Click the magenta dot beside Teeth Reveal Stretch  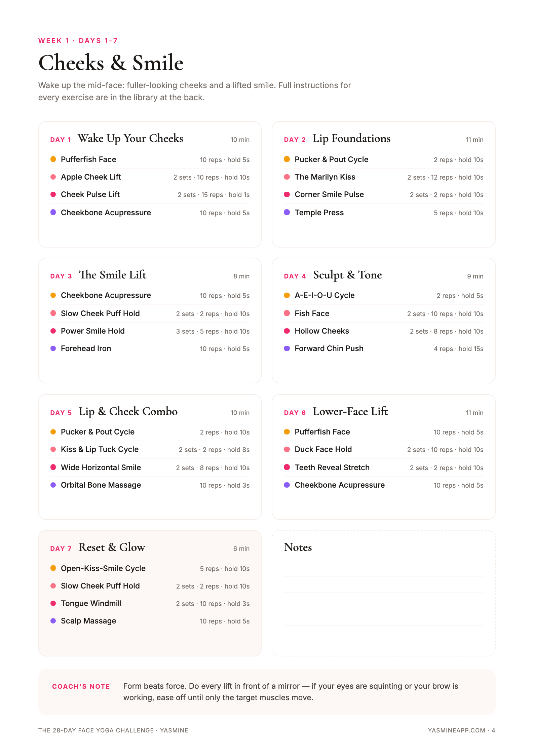click(287, 467)
